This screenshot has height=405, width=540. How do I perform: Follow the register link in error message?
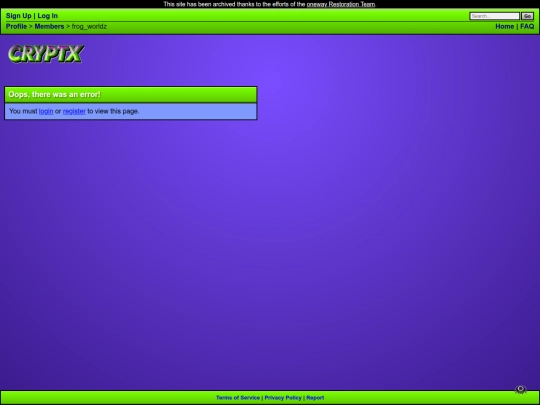tap(74, 111)
